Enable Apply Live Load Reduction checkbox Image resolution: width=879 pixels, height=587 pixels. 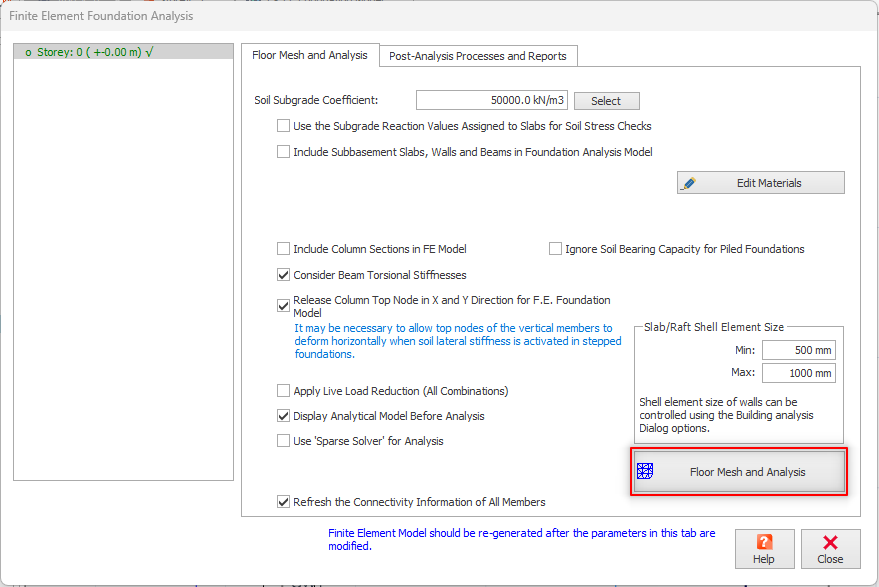[284, 391]
